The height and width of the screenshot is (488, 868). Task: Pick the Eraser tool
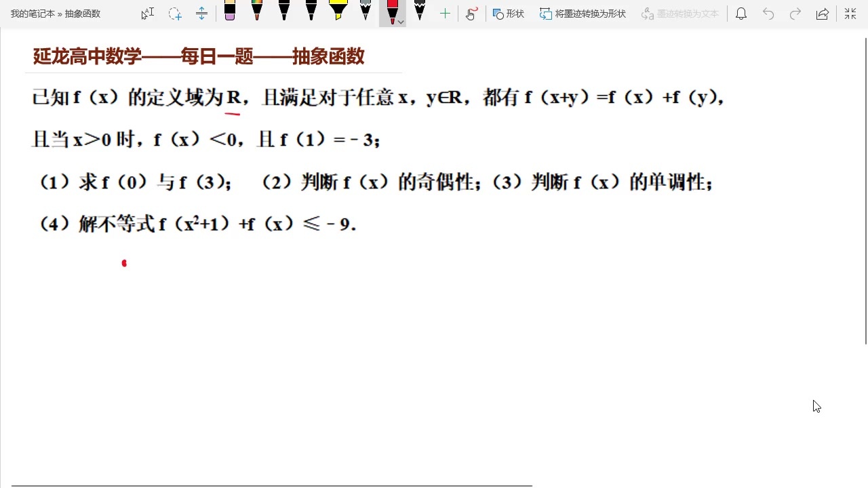point(230,11)
